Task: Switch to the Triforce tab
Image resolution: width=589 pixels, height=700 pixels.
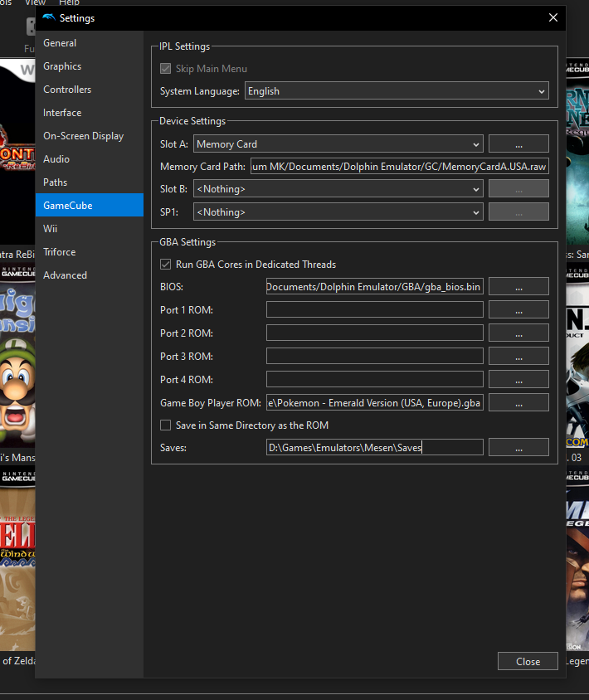Action: click(90, 252)
